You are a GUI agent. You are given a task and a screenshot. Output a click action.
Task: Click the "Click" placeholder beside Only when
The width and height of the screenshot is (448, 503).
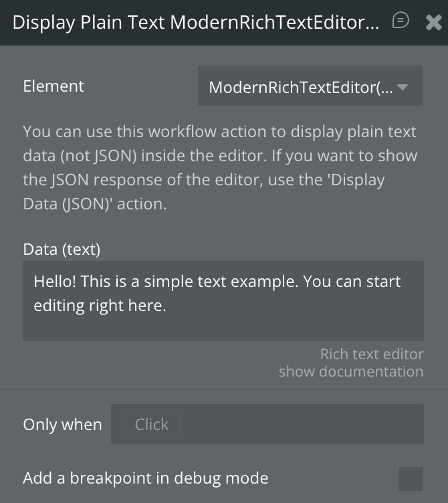152,424
